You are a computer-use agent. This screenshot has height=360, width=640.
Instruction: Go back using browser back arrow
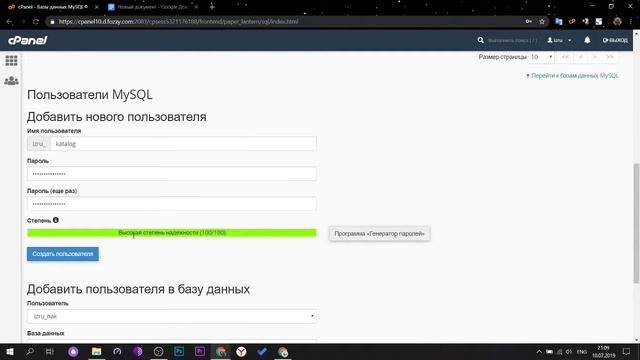point(9,21)
